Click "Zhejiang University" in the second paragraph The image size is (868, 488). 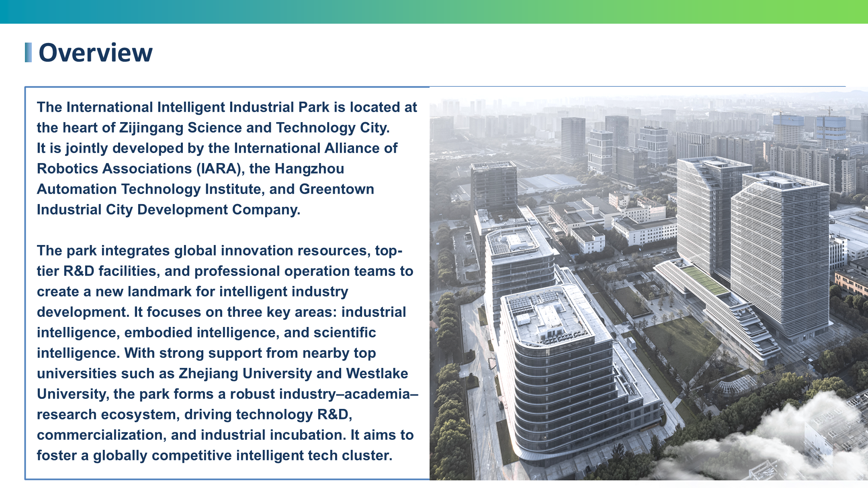pyautogui.click(x=245, y=374)
